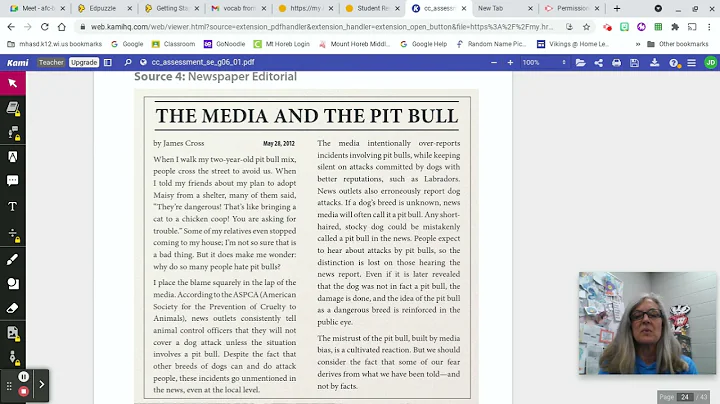720x404 pixels.
Task: Select the Shapes tool
Action: [x=12, y=284]
